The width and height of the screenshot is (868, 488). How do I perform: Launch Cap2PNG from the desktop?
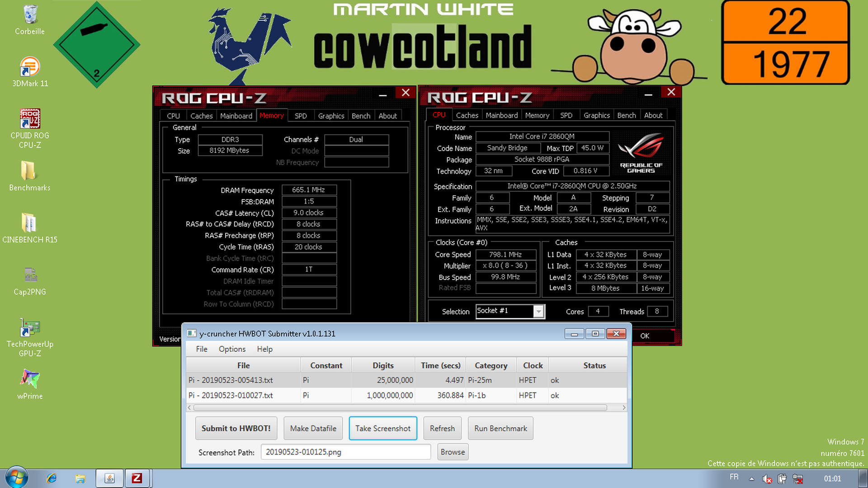click(30, 280)
